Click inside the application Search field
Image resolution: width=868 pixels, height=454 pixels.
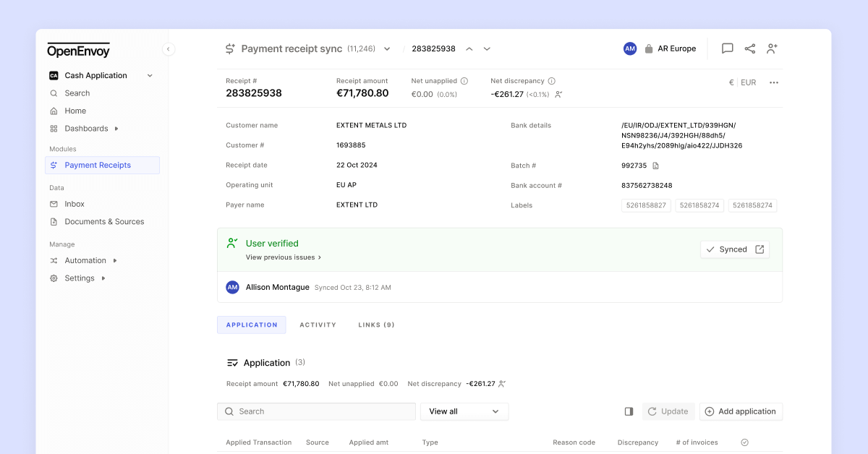tap(316, 411)
